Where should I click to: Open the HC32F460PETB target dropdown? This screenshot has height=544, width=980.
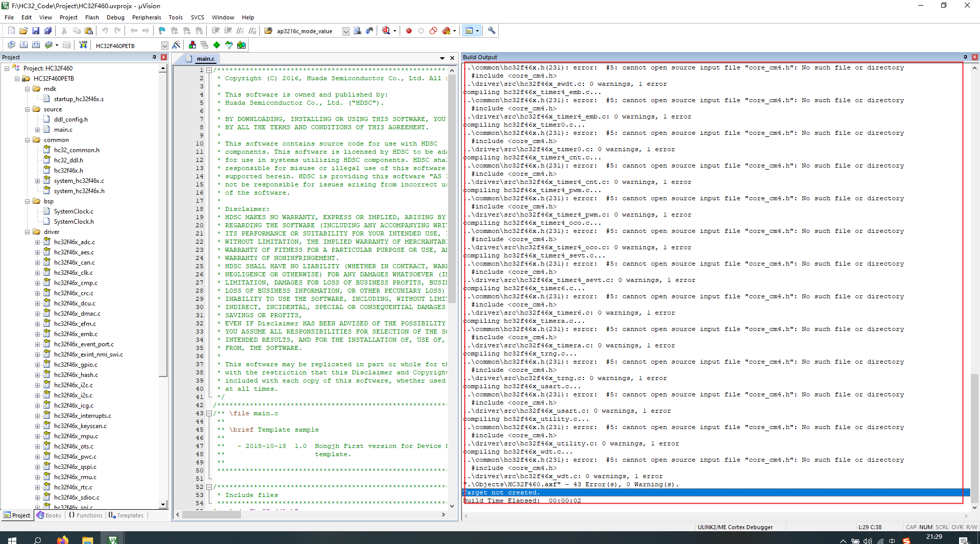pos(164,45)
